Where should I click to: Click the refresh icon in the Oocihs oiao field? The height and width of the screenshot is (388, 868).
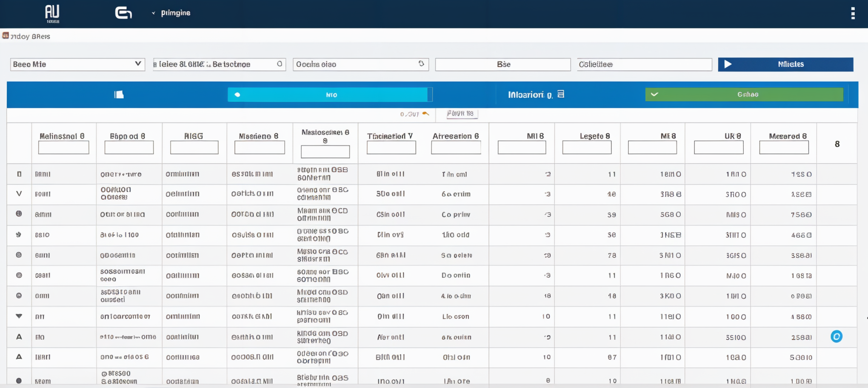421,64
